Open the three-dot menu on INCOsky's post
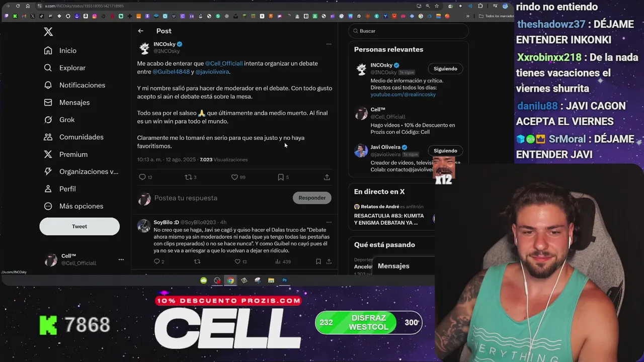 tap(329, 44)
